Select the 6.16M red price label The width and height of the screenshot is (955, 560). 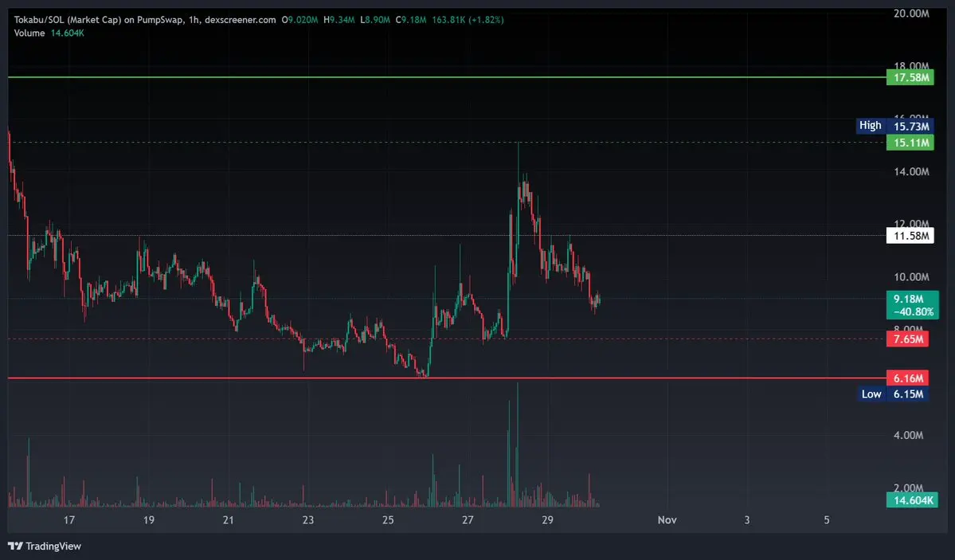point(907,378)
